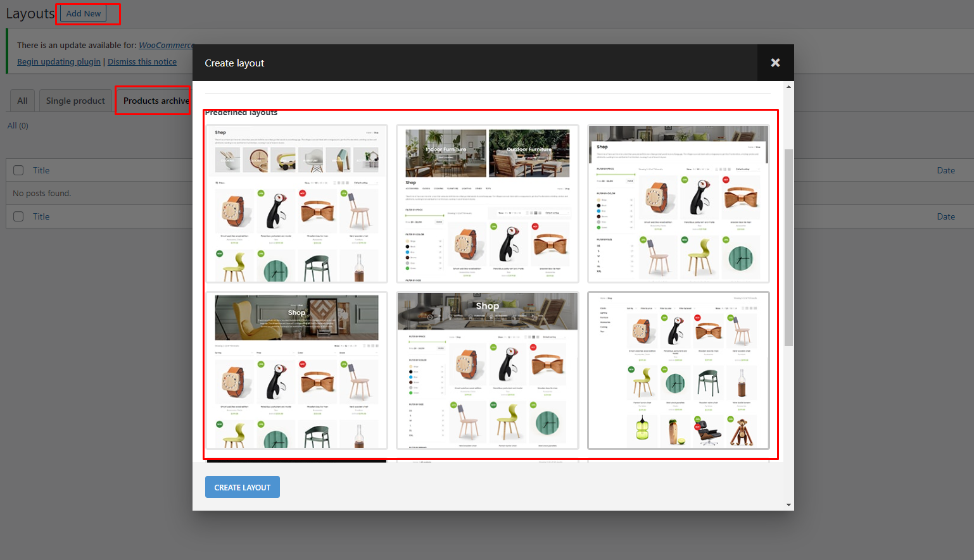Select the All tab

[x=22, y=101]
